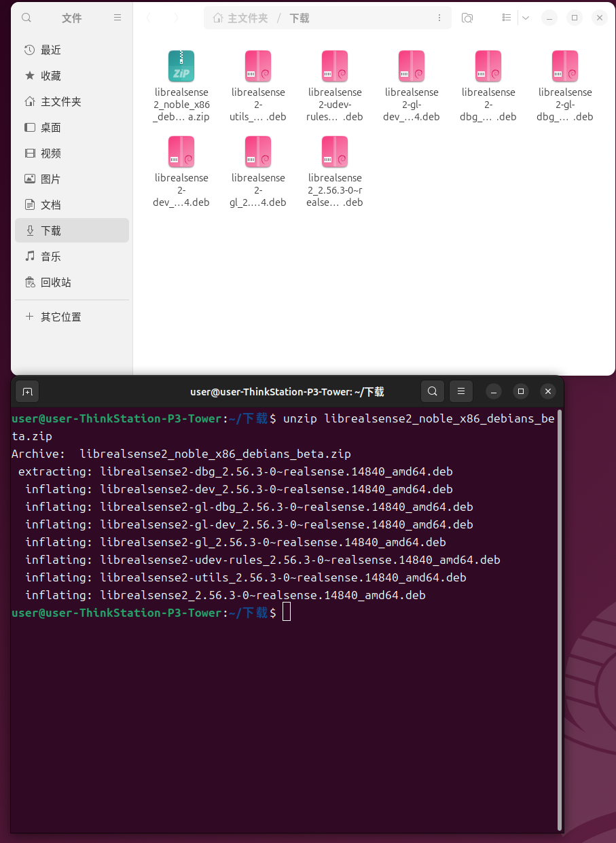Viewport: 616px width, 843px height.
Task: Minimize the Files window
Action: [549, 18]
